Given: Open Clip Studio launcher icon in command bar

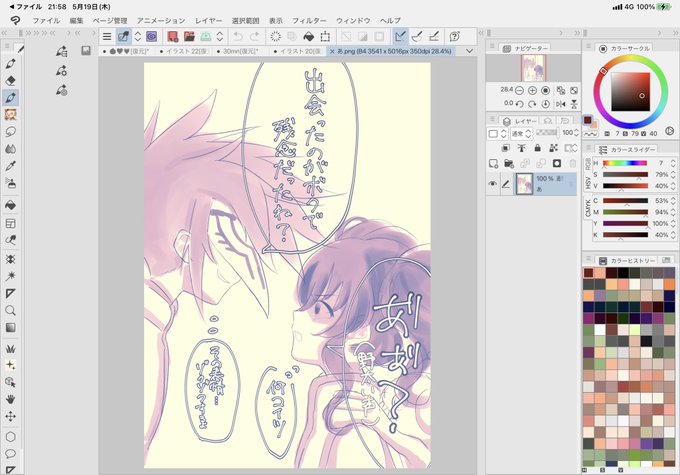Looking at the screenshot, I should [x=151, y=36].
